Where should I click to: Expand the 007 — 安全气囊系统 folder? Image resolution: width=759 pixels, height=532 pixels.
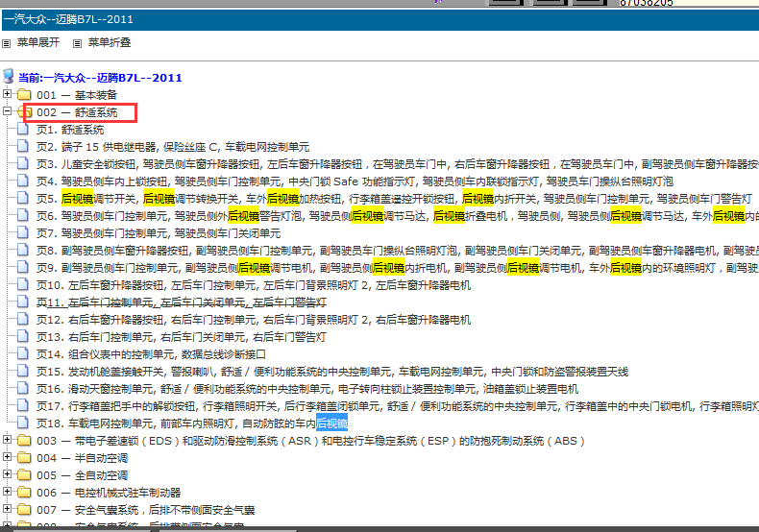click(7, 509)
